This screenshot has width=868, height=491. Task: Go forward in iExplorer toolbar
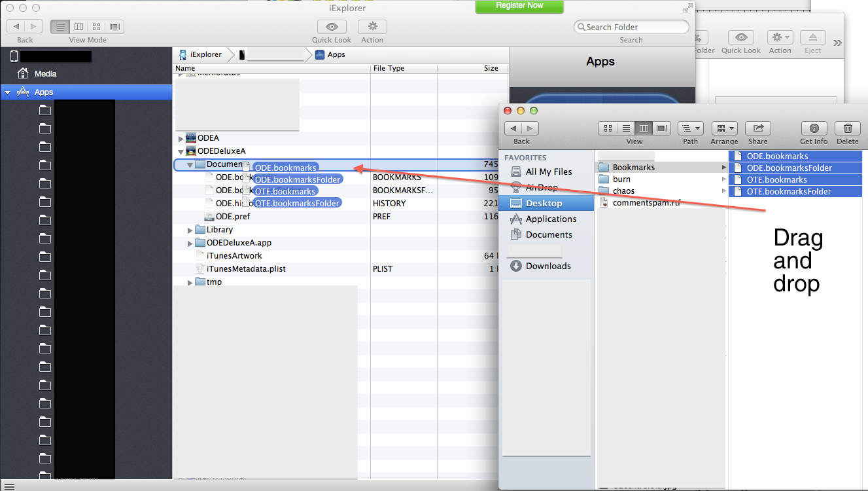(34, 27)
